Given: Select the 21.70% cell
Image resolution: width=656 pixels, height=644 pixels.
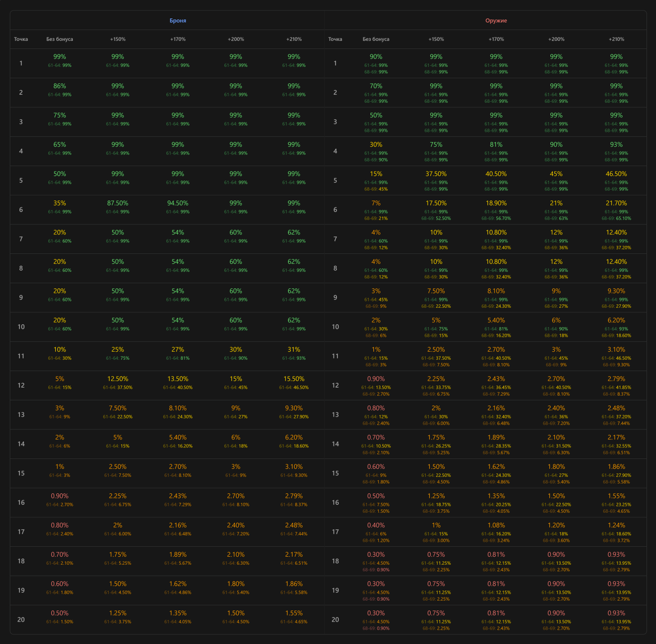Looking at the screenshot, I should [x=617, y=204].
